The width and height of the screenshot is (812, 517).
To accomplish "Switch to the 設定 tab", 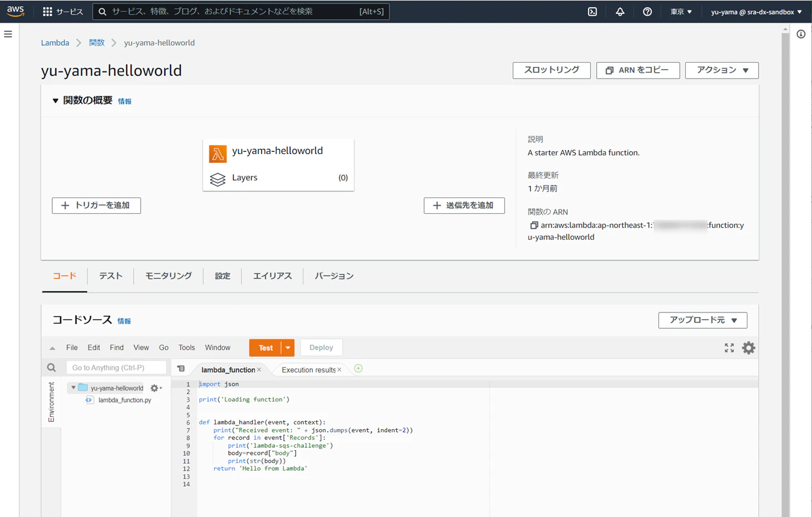I will coord(222,276).
